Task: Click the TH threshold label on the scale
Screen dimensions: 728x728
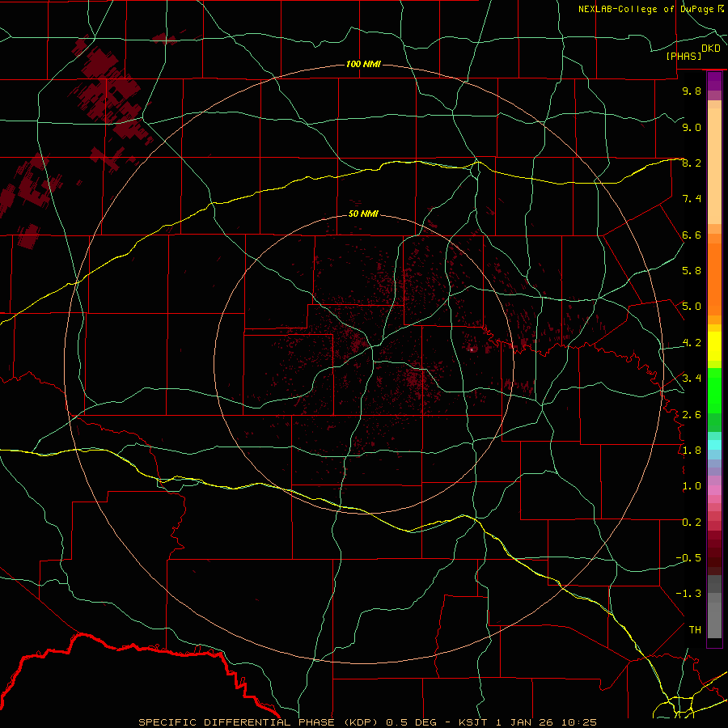Action: (x=695, y=629)
